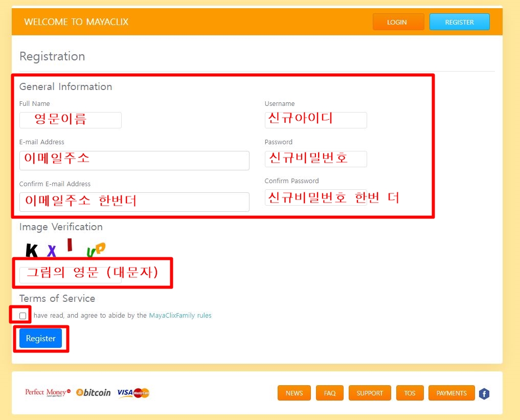Open the TOS footer button

[x=410, y=393]
